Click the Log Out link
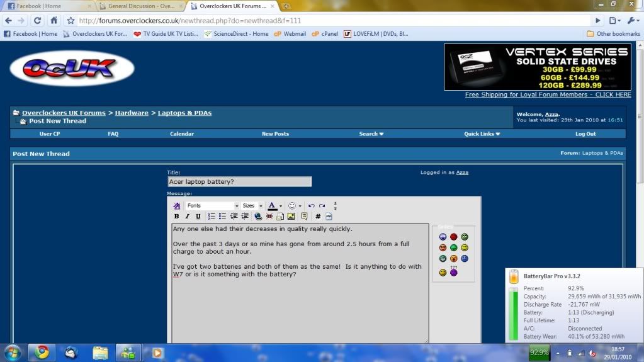The width and height of the screenshot is (644, 362). click(585, 134)
